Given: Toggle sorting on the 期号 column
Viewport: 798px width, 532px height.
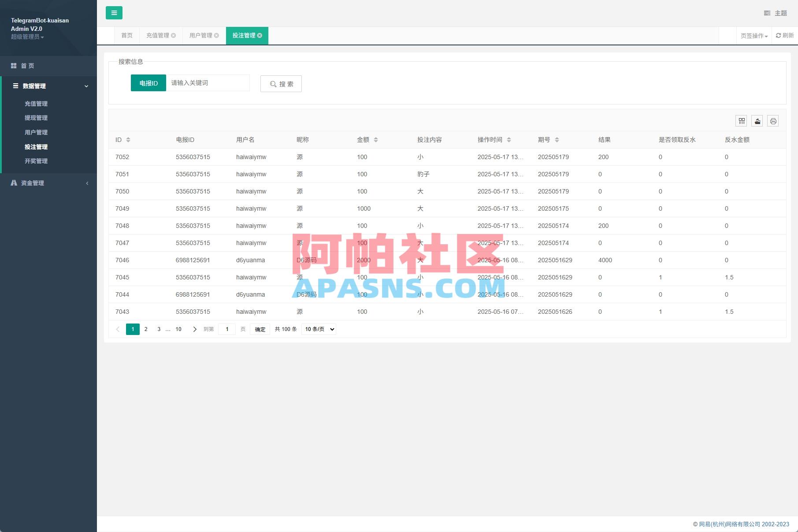Looking at the screenshot, I should click(557, 140).
